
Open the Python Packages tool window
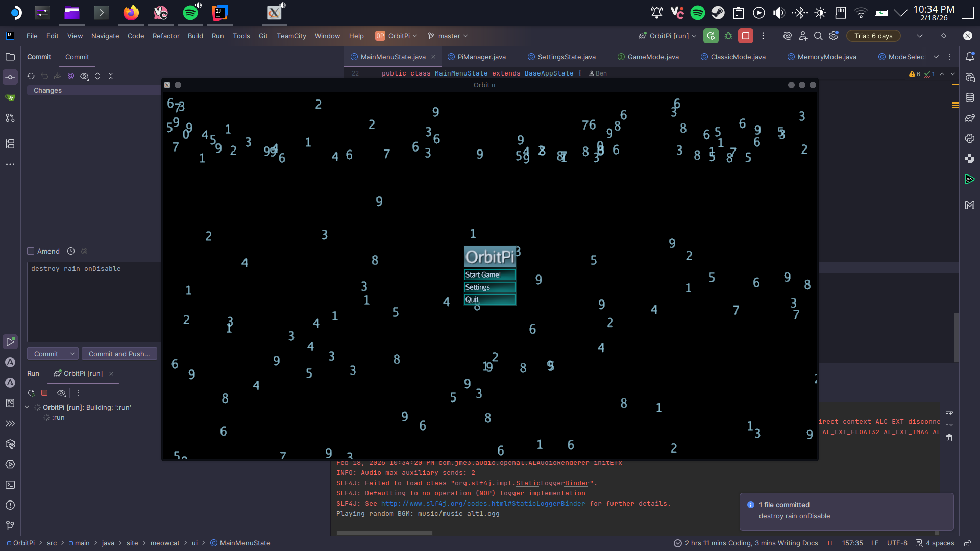[970, 159]
